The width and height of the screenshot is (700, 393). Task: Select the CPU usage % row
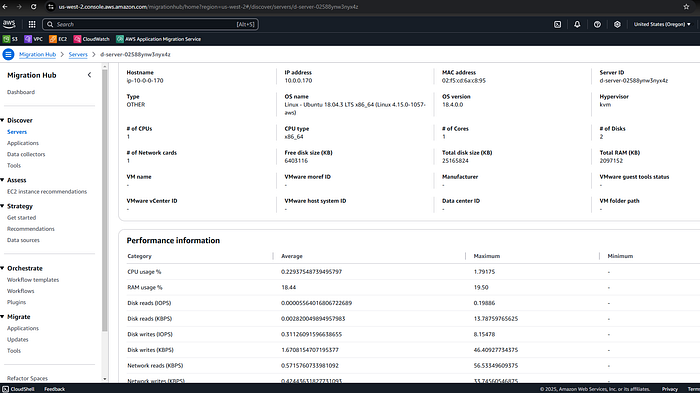[413, 272]
